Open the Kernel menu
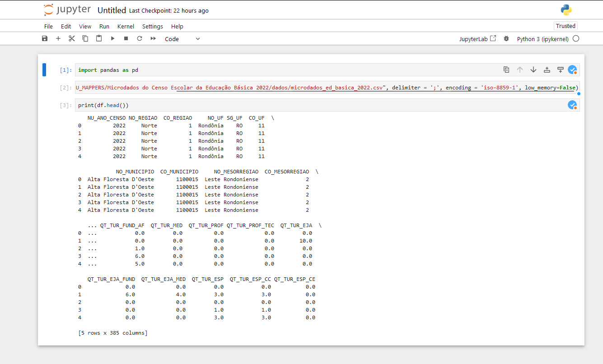The width and height of the screenshot is (603, 364). tap(126, 26)
